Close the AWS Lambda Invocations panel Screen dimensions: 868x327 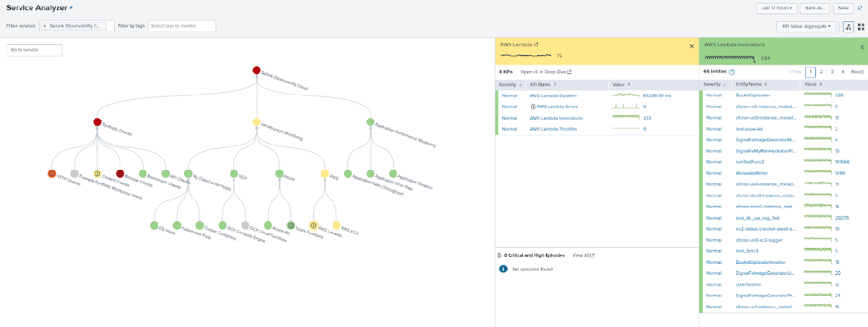point(862,46)
